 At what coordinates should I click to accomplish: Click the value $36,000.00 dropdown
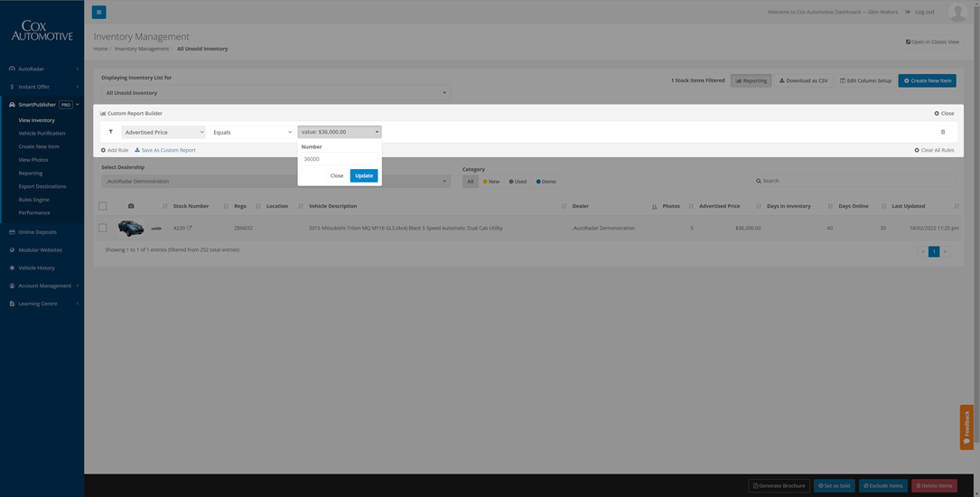(340, 132)
